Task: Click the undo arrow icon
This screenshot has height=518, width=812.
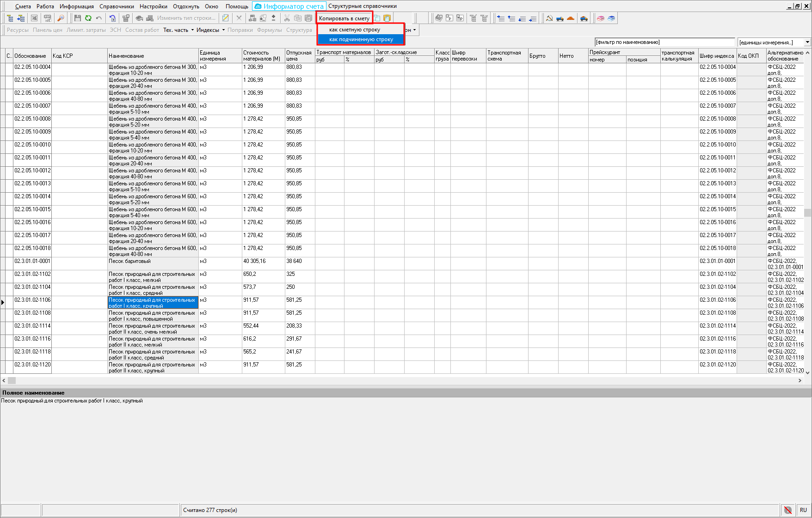Action: [x=99, y=18]
